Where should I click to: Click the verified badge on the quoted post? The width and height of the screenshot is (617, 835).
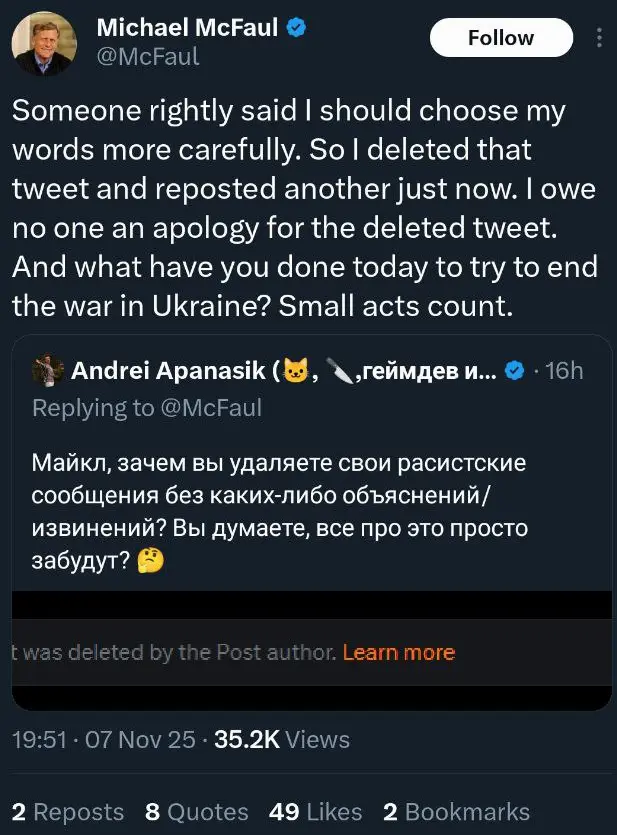coord(514,372)
